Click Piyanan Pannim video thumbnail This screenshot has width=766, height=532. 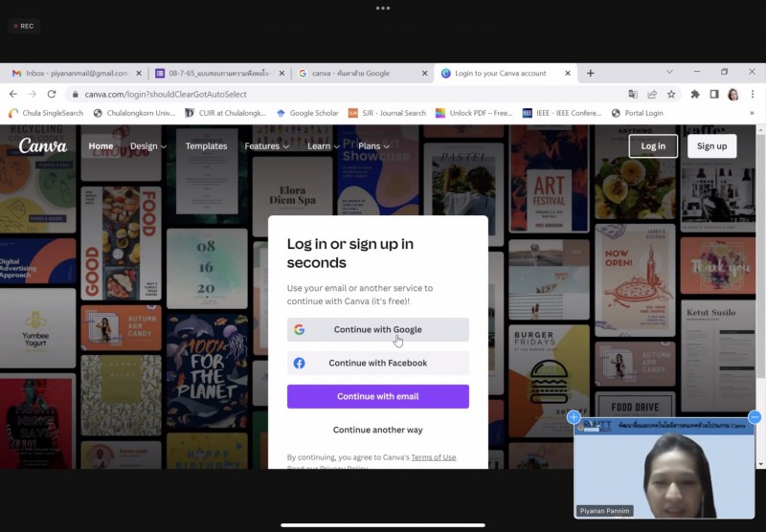pos(665,468)
